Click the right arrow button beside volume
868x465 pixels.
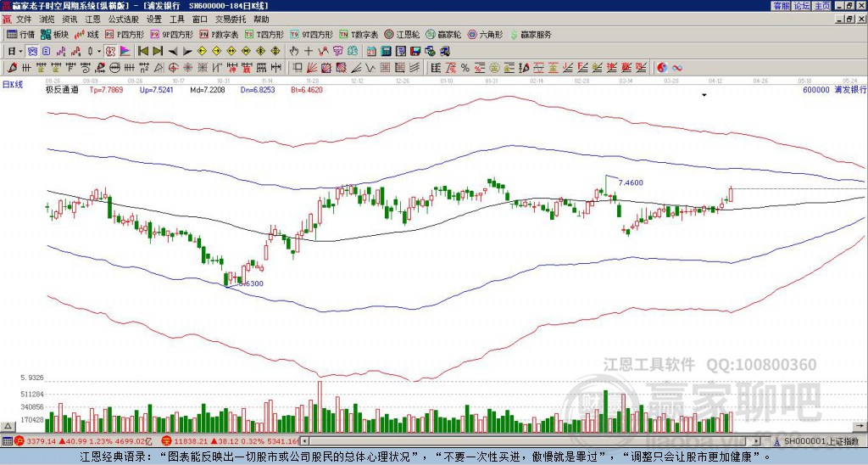point(860,426)
